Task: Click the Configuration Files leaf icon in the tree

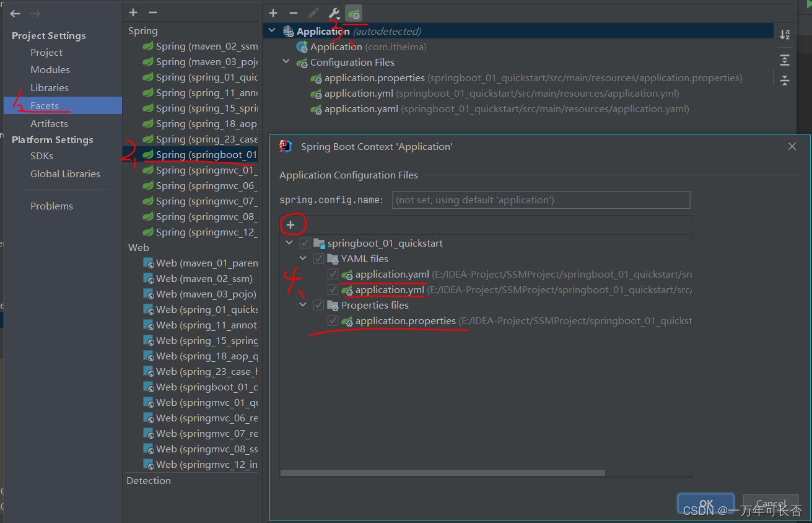Action: click(302, 62)
